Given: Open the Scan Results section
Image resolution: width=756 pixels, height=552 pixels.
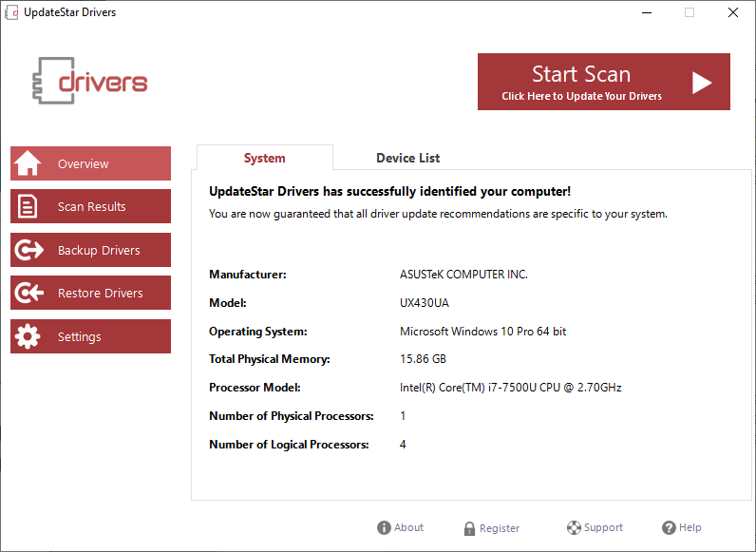Looking at the screenshot, I should (91, 206).
